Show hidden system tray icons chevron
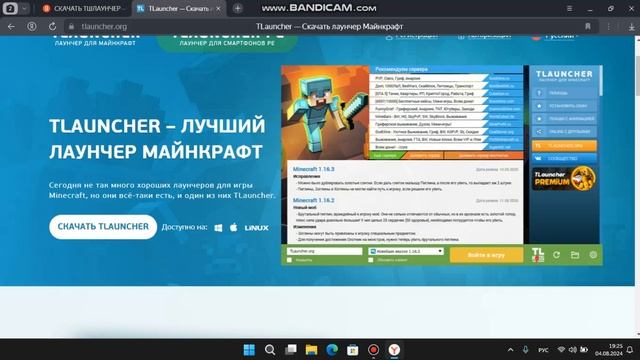640x360 pixels. point(510,350)
